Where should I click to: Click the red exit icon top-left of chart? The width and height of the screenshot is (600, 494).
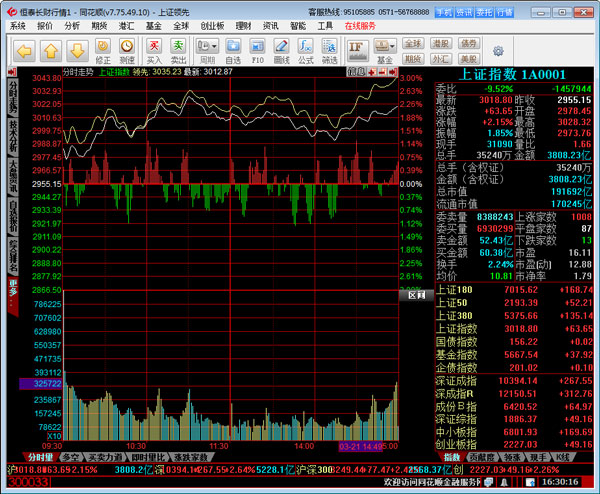point(12,72)
